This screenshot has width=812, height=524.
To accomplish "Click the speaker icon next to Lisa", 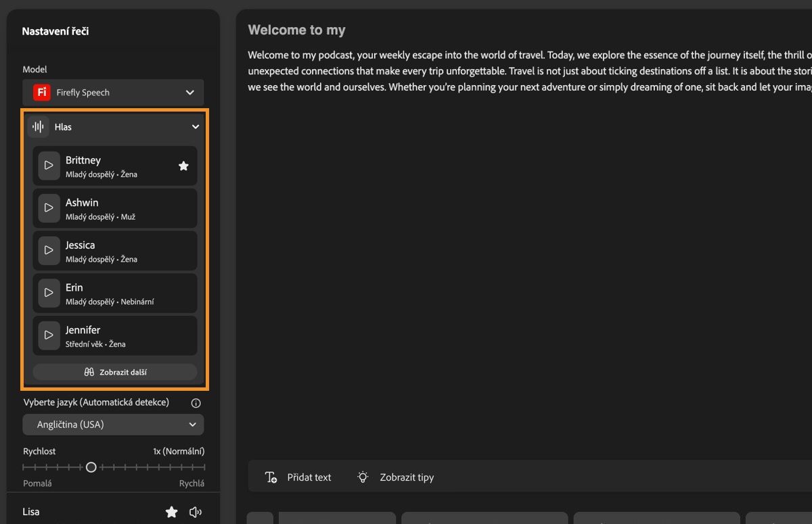I will pyautogui.click(x=196, y=512).
